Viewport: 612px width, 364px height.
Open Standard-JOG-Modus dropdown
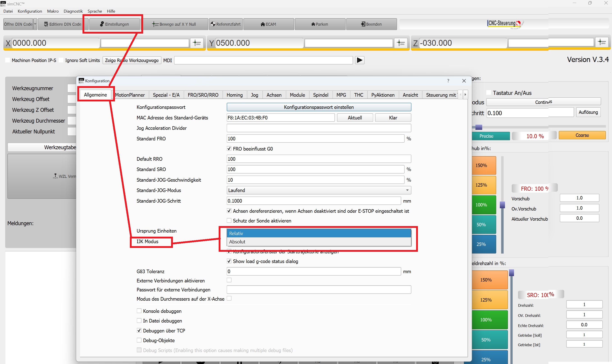pyautogui.click(x=319, y=190)
